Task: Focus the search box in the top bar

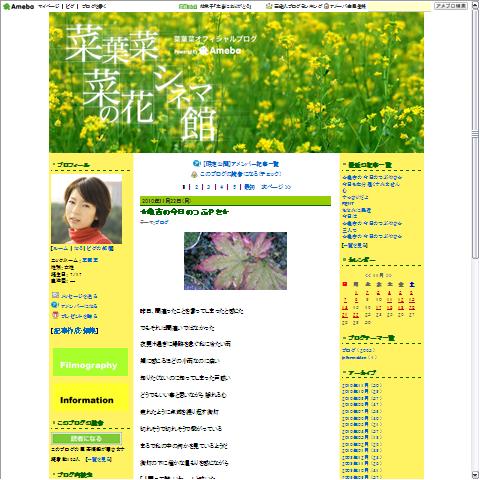Action: click(x=400, y=6)
